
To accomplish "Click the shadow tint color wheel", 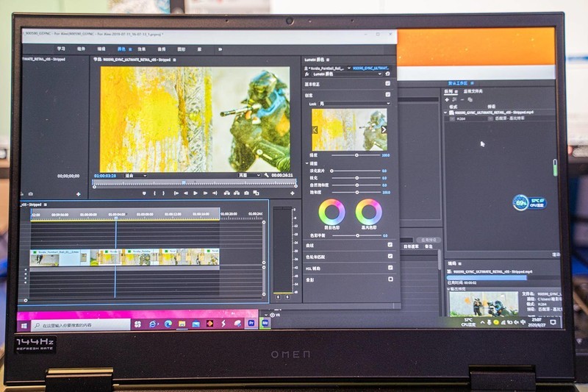I will [x=331, y=212].
